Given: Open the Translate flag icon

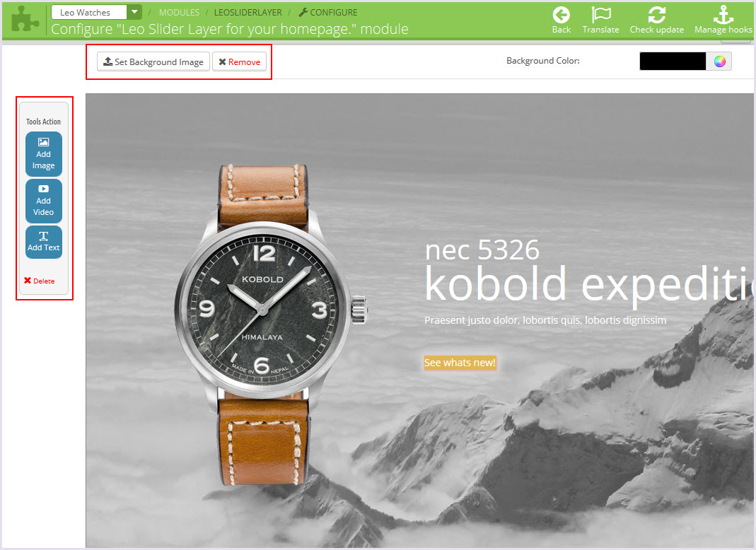Looking at the screenshot, I should point(600,14).
